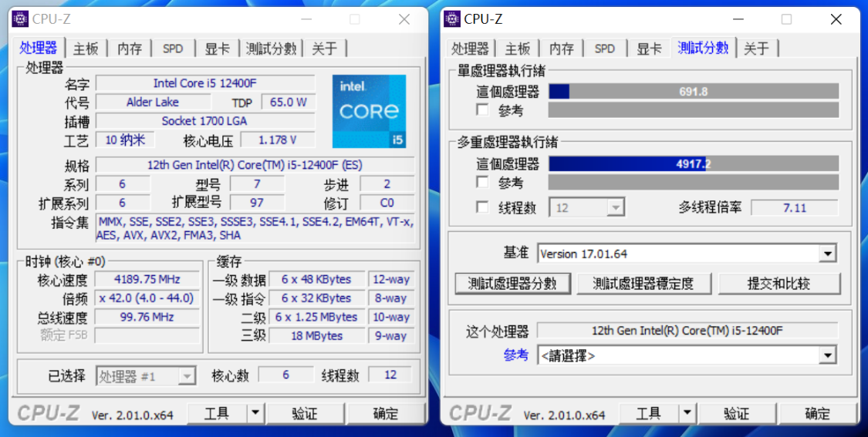
Task: Click the 核心数 value 6
Action: pyautogui.click(x=285, y=375)
